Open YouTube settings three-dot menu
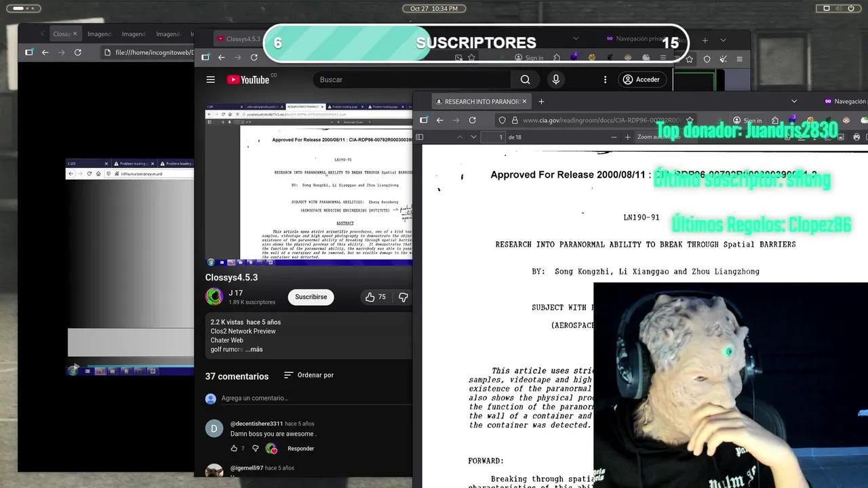Viewport: 868px width, 488px height. point(605,80)
